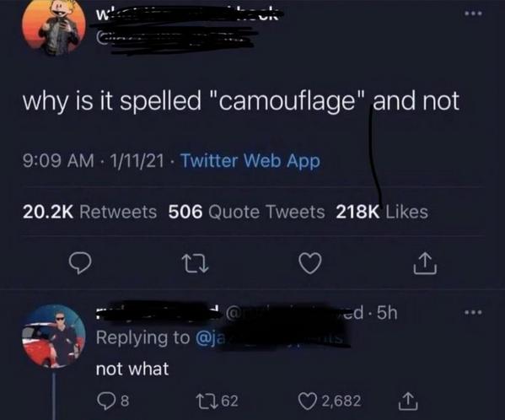Like the 'not what' reply

pos(330,401)
